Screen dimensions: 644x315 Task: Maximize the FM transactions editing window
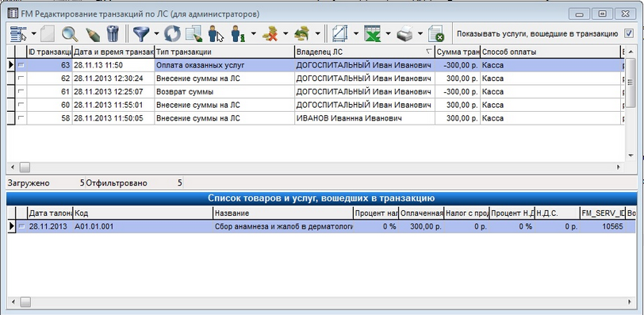[x=602, y=13]
